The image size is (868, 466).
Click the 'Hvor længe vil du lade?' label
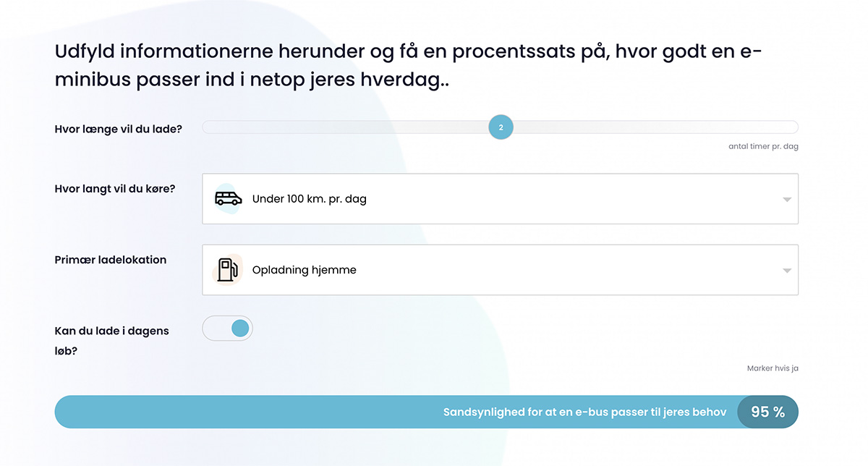(x=119, y=129)
